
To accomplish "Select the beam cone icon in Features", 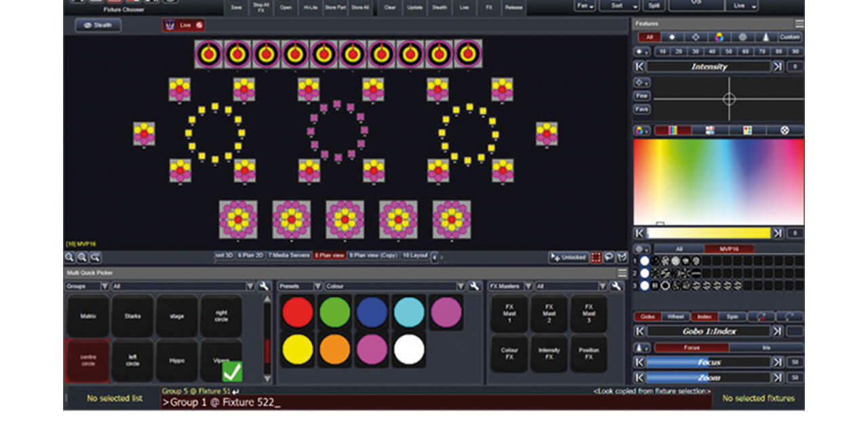I will click(766, 37).
